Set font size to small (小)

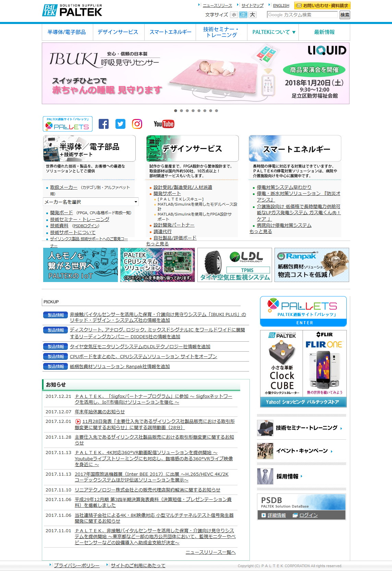point(234,15)
